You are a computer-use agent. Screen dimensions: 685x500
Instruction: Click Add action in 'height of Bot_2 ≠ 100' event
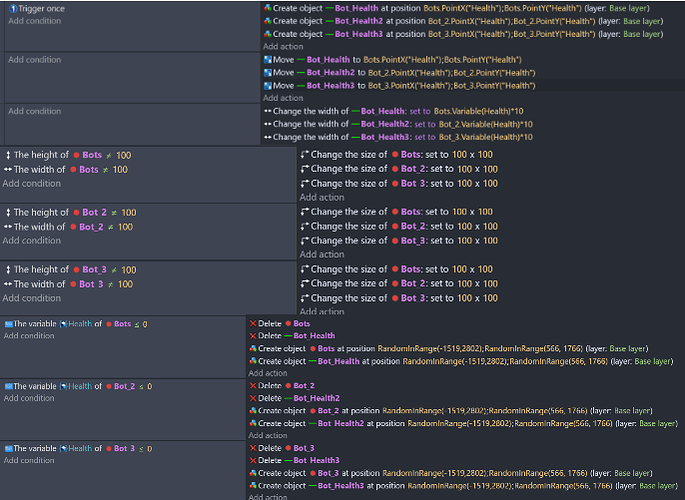click(322, 255)
